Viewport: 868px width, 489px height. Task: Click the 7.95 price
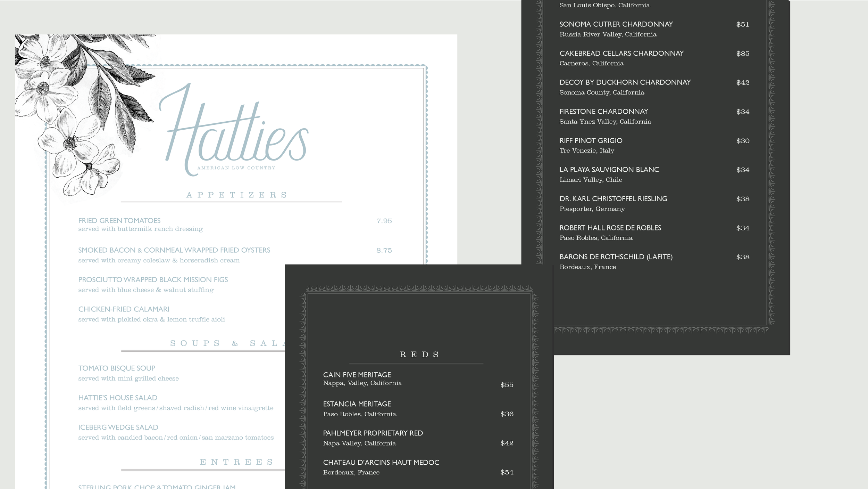pos(384,221)
